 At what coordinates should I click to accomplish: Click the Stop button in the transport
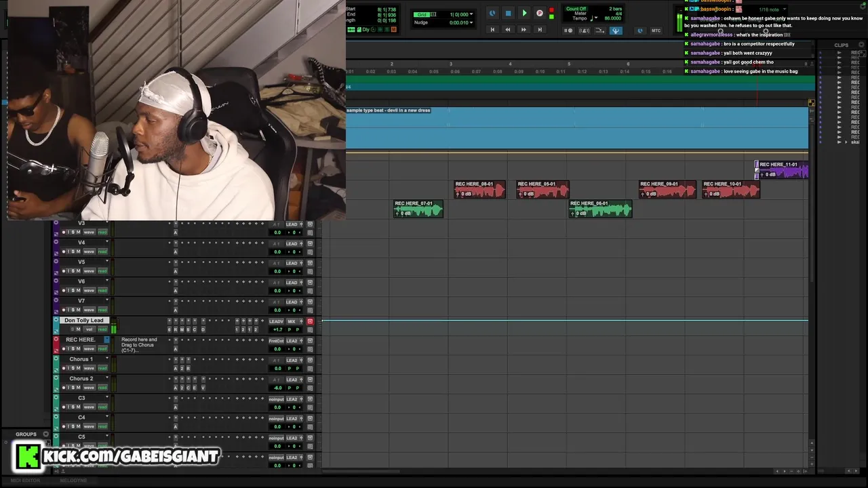[x=508, y=13]
